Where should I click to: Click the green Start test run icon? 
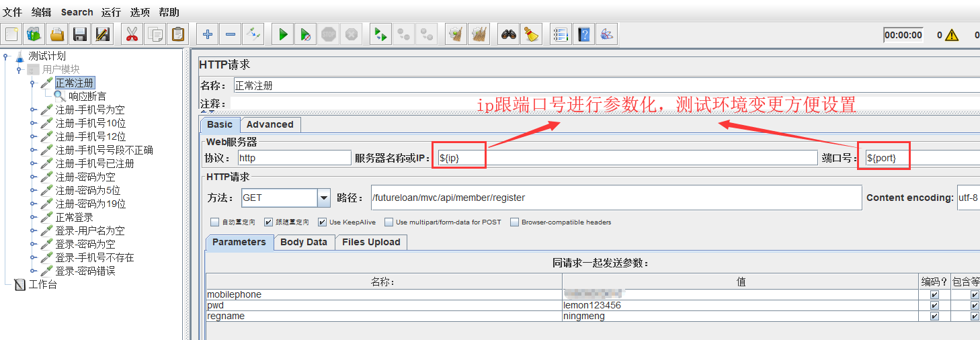(283, 34)
